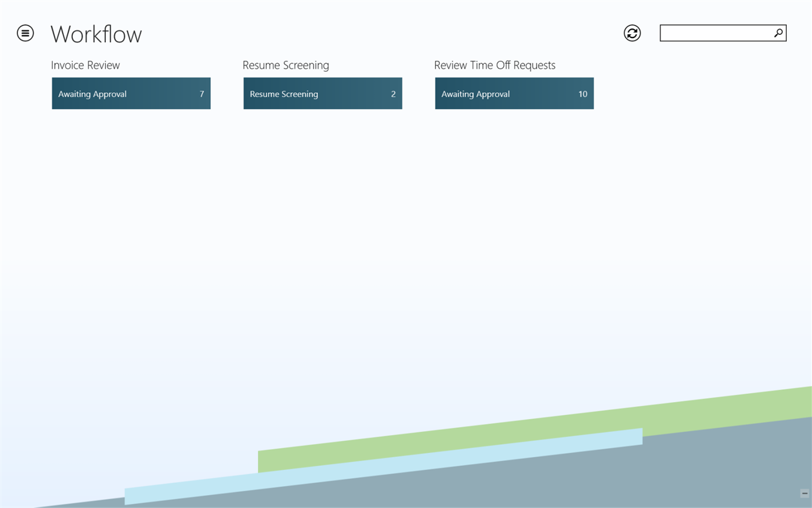Select the menu icon beside the Workflow title
The image size is (812, 508).
click(25, 32)
